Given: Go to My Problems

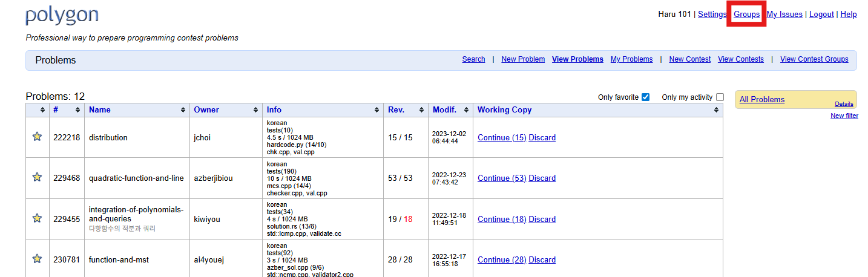Looking at the screenshot, I should click(631, 59).
